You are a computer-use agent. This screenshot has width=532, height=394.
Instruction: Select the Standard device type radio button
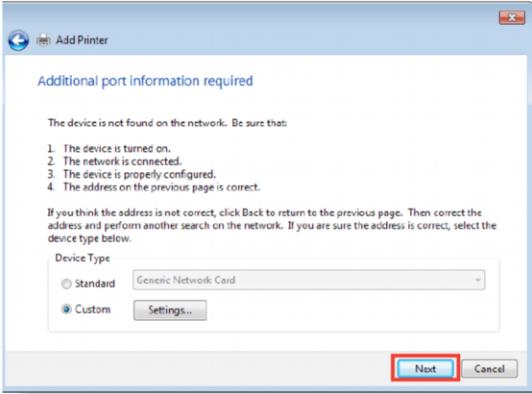pos(66,283)
